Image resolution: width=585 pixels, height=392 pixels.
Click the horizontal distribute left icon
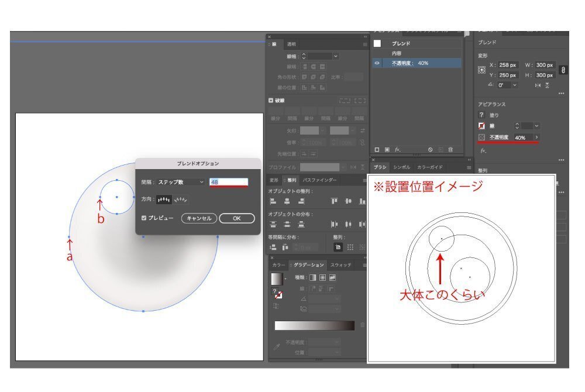tap(334, 224)
